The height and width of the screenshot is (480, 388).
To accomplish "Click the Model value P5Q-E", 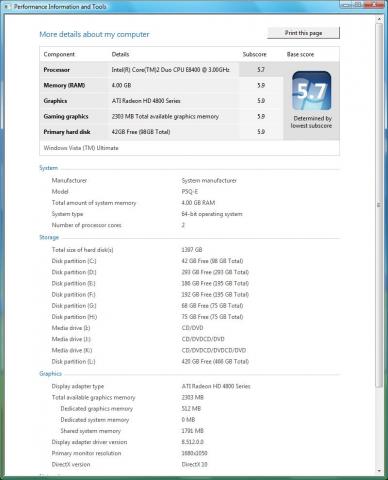I will click(x=190, y=192).
